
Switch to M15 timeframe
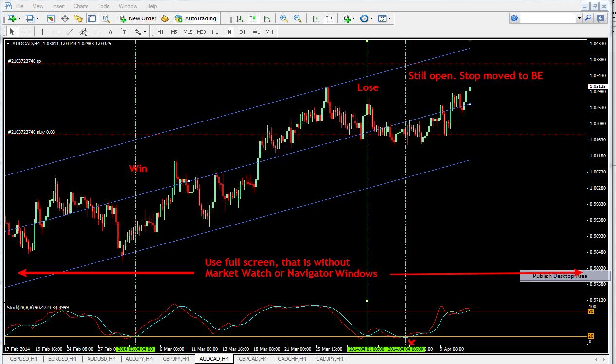188,32
